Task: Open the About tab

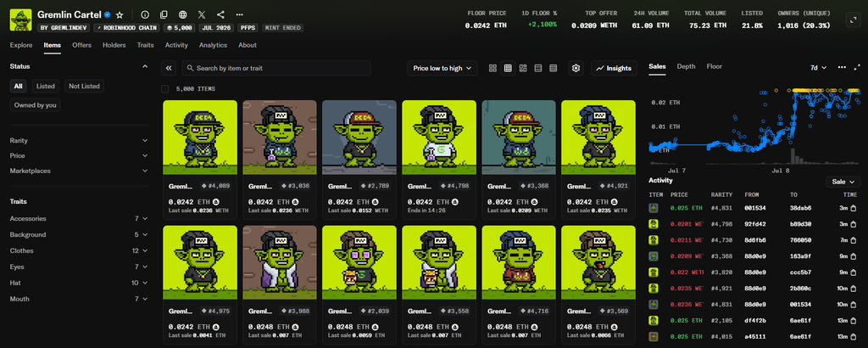Action: click(248, 46)
